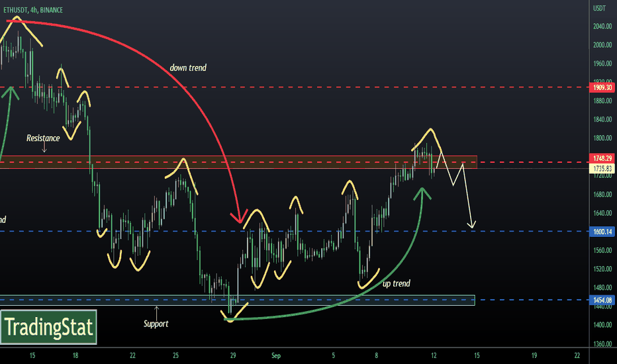
Task: Click the 'Resistance' text annotation
Action: tap(43, 138)
